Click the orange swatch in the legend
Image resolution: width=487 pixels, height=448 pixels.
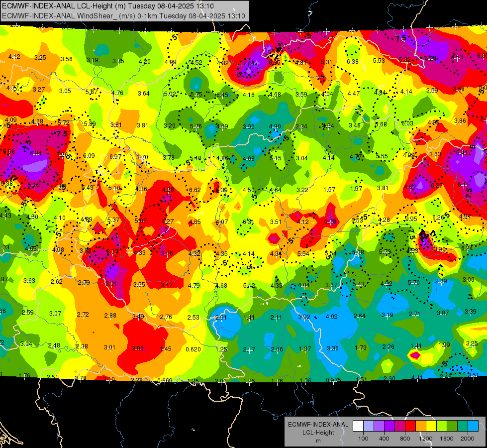(x=421, y=426)
